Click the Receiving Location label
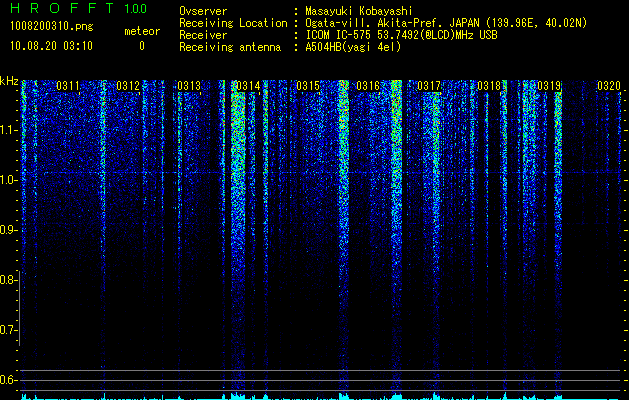This screenshot has width=629, height=400. click(x=233, y=23)
